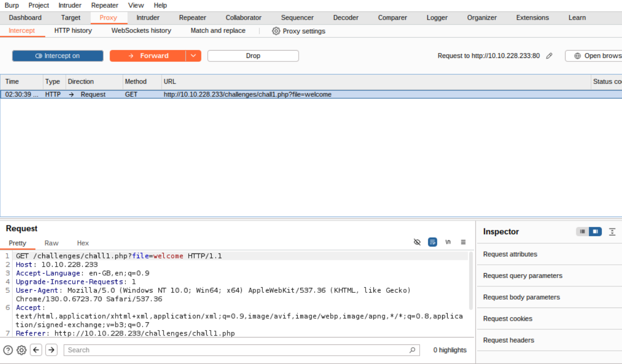Switch request view to Raw
Viewport: 622px width, 364px height.
click(x=52, y=243)
